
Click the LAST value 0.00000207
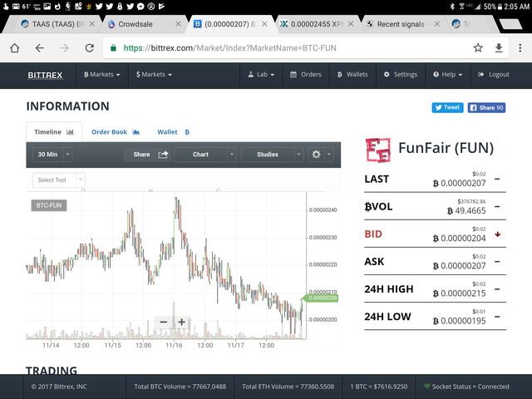tap(460, 183)
